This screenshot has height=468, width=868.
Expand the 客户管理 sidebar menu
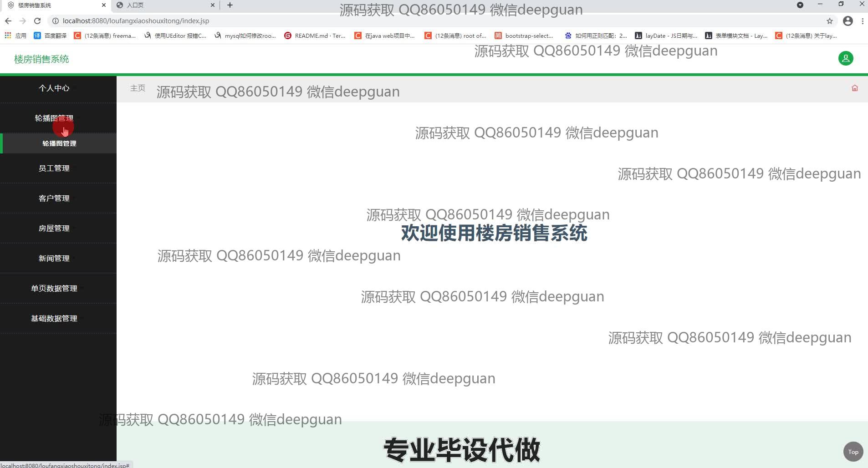(54, 198)
